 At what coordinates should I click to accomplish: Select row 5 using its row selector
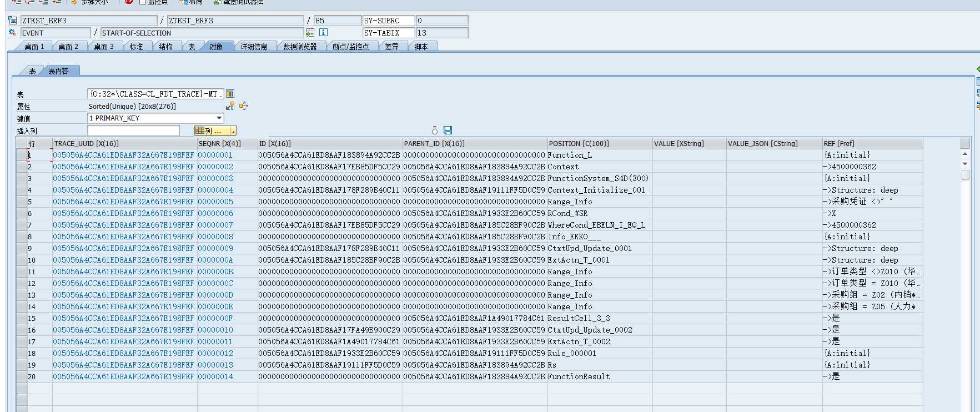pos(22,202)
